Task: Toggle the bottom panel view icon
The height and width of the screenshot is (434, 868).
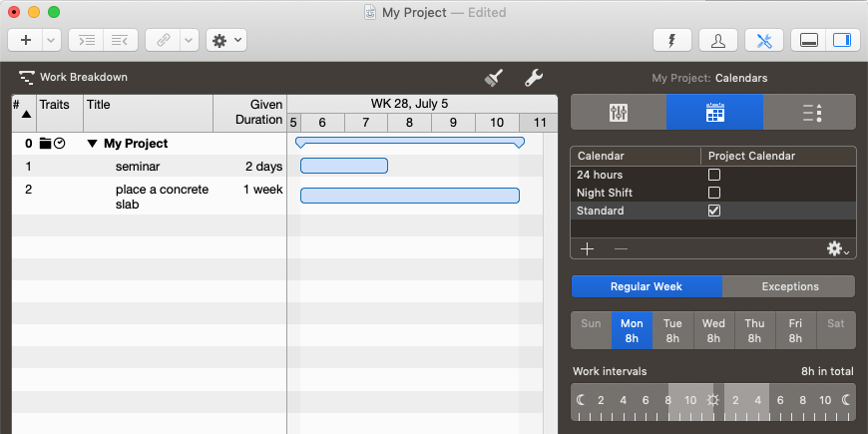Action: [x=809, y=41]
